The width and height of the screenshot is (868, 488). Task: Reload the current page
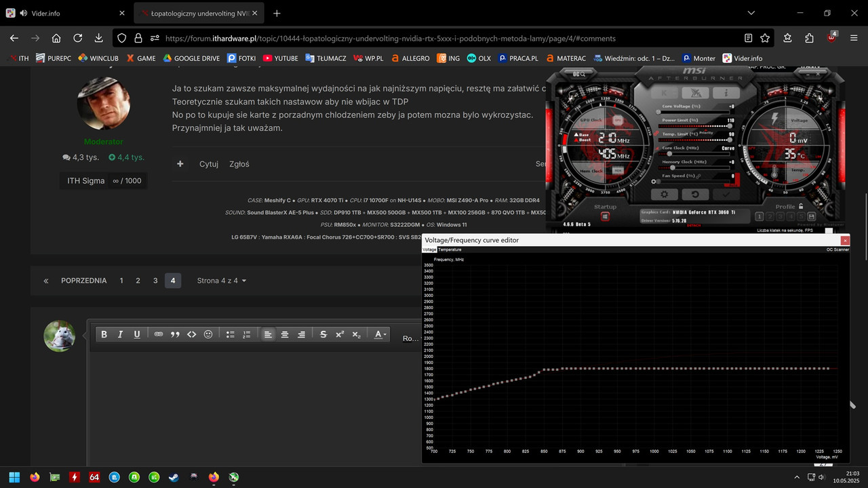(x=78, y=38)
